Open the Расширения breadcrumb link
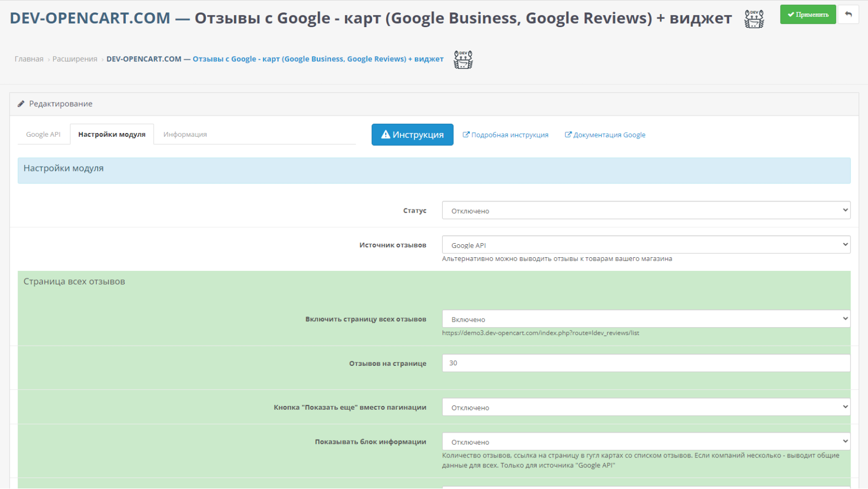This screenshot has width=868, height=489. [75, 59]
